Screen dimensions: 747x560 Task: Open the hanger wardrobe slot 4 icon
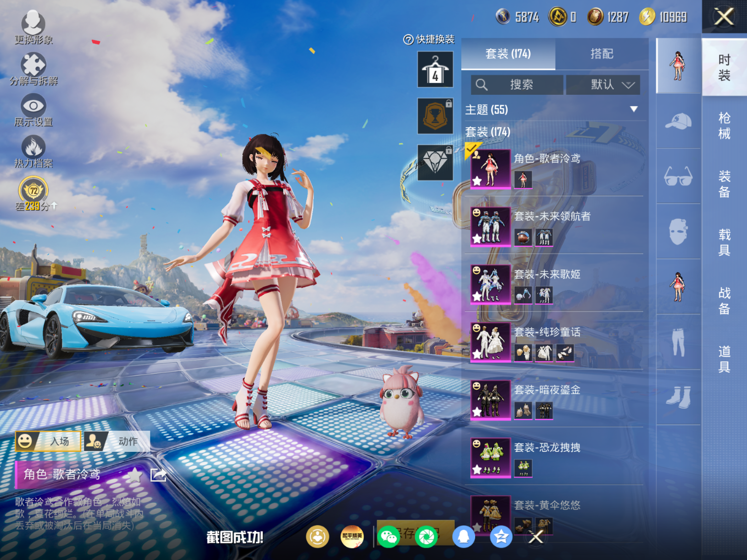(x=435, y=70)
